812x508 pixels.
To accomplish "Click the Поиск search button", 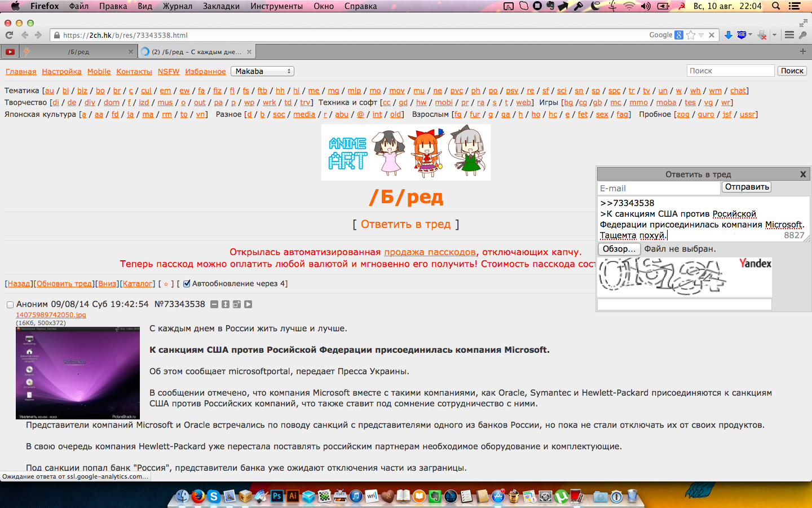I will point(792,71).
